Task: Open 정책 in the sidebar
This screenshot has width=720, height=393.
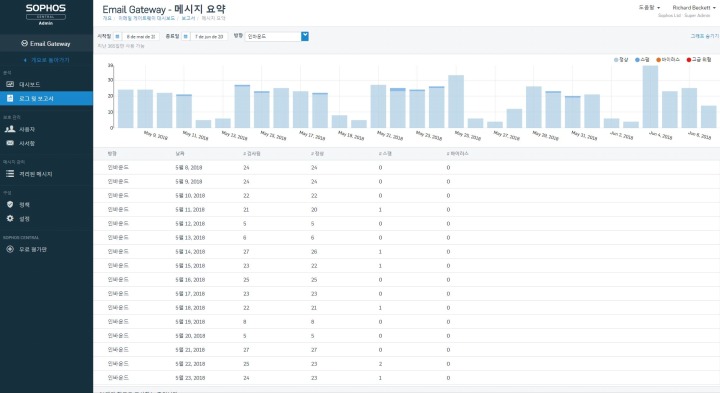Action: [24, 205]
